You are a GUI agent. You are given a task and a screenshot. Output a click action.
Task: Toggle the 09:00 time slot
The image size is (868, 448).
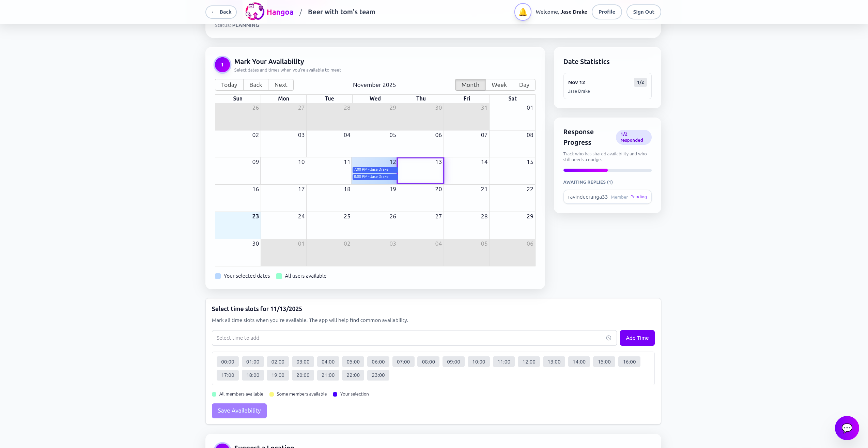pos(453,361)
